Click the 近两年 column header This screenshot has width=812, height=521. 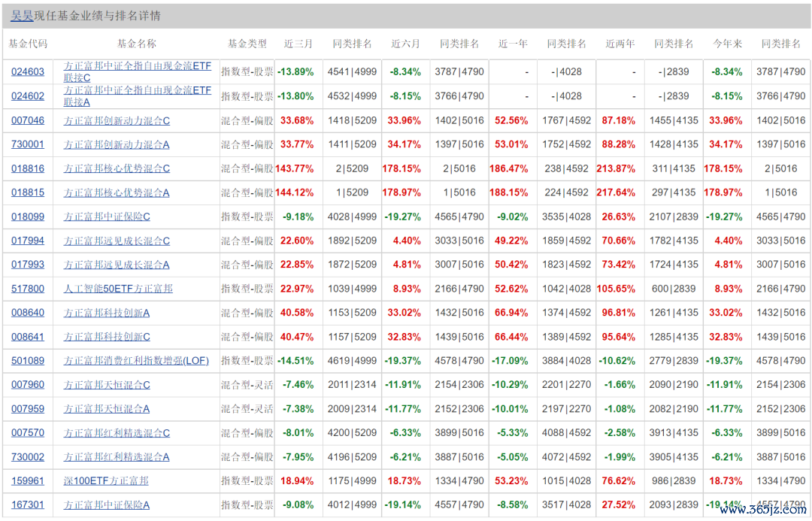point(620,44)
